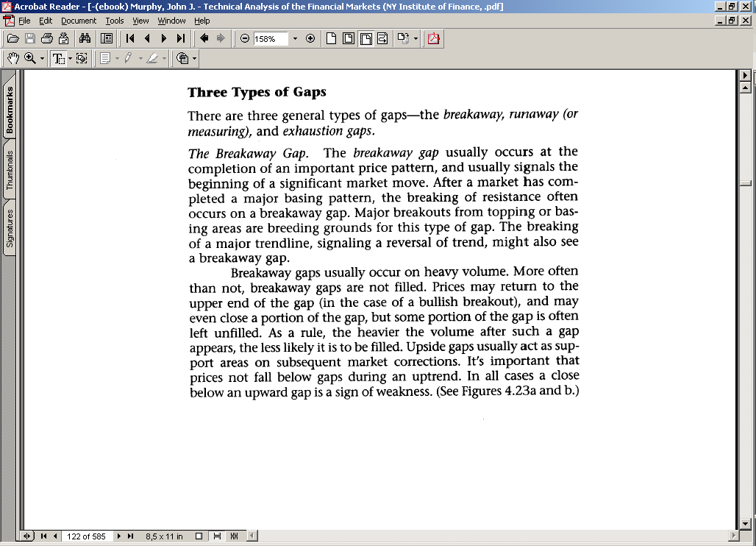Open the Thumbnails side tab
Image resolution: width=756 pixels, height=546 pixels.
point(10,170)
